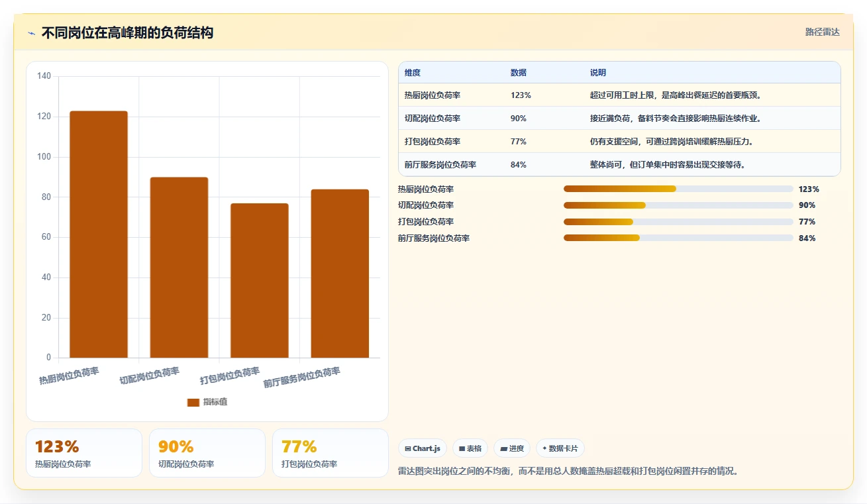Screen dimensions: 867x504
Task: Click the note starting 整体尚可
Action: click(668, 165)
